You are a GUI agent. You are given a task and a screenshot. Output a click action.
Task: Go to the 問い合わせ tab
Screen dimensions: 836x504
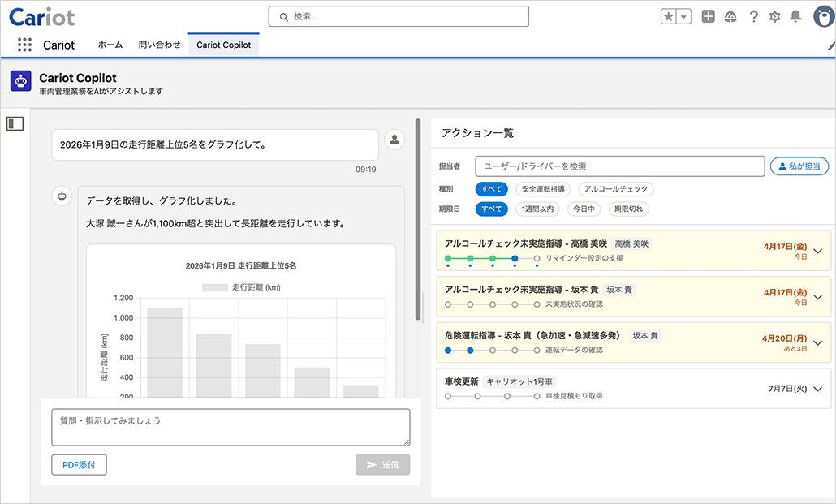pyautogui.click(x=159, y=45)
